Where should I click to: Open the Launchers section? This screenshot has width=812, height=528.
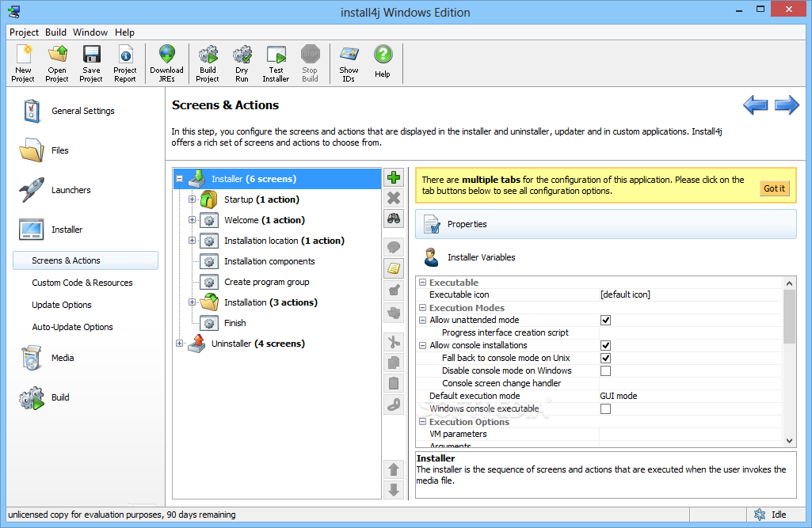click(55, 190)
